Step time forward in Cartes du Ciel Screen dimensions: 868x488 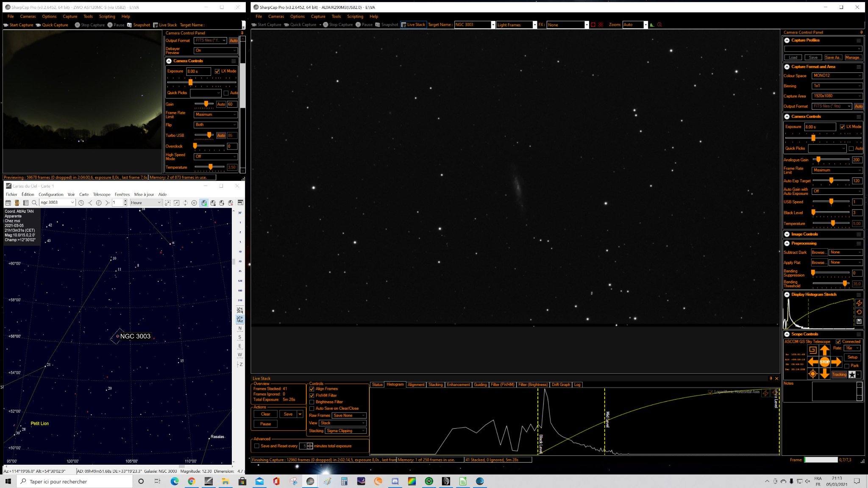pos(107,203)
